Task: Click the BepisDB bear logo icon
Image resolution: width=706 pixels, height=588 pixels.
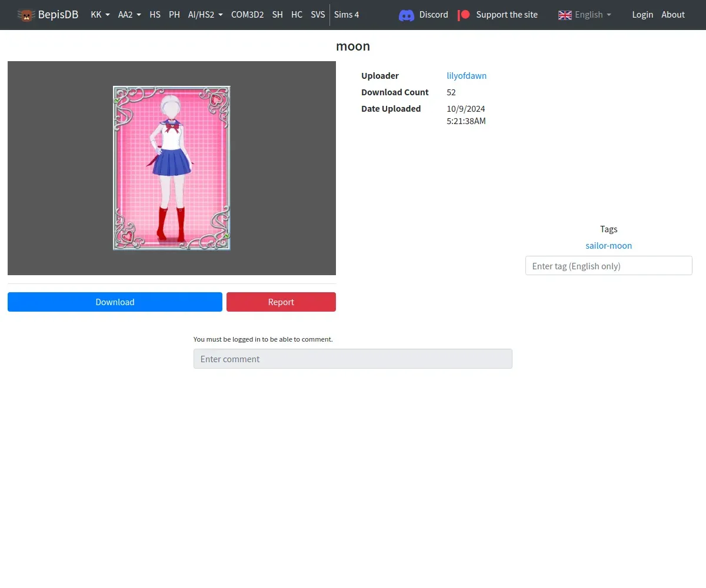Action: point(26,15)
